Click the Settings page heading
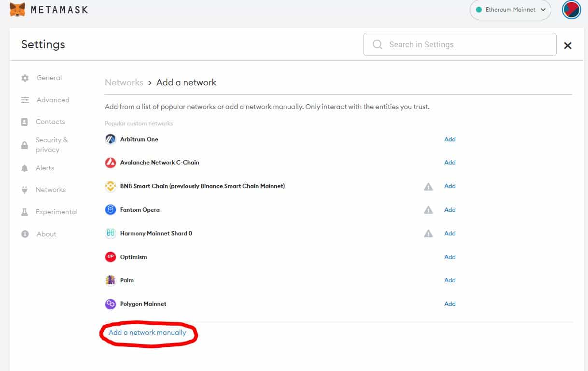 click(x=43, y=44)
